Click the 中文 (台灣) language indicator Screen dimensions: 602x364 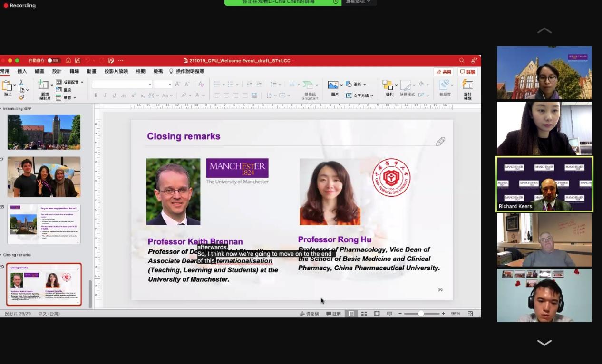point(49,314)
